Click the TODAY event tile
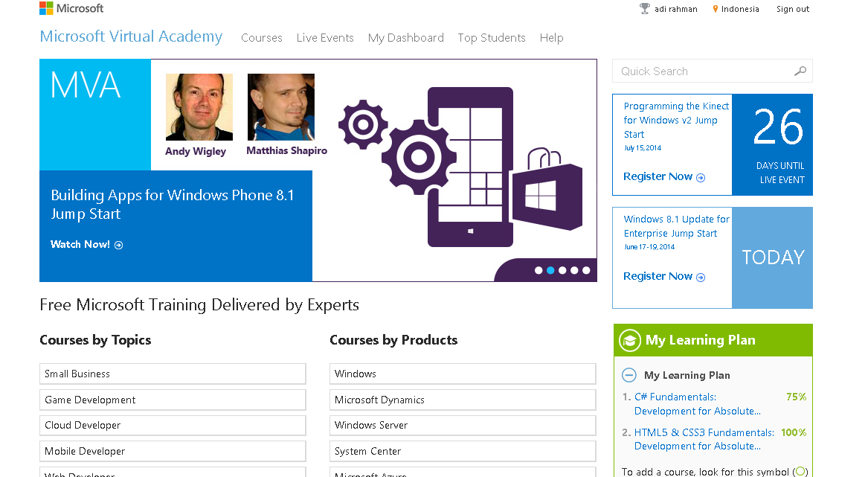This screenshot has height=477, width=868. [x=772, y=257]
